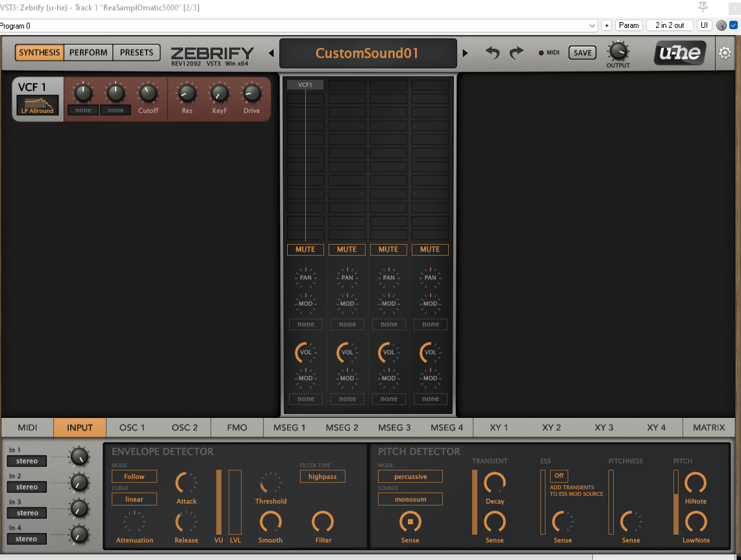The height and width of the screenshot is (560, 741).
Task: Toggle the FX bypass checkbox
Action: pos(733,25)
